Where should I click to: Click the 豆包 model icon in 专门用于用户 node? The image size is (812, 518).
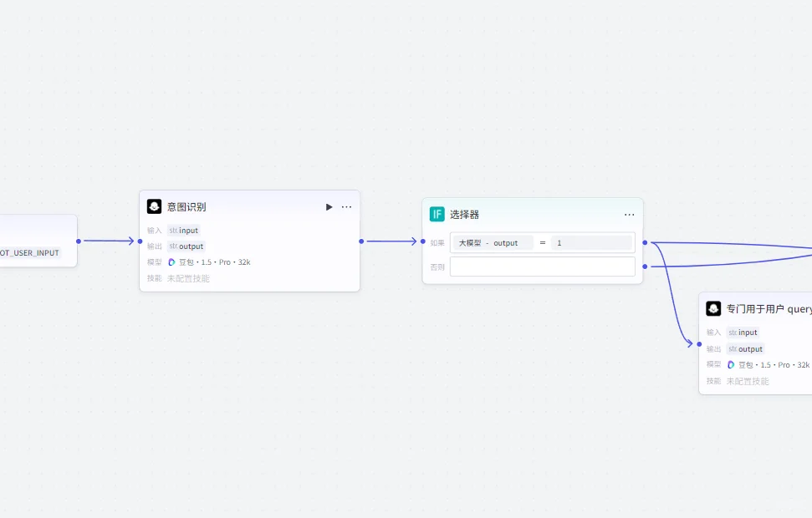[x=731, y=365]
